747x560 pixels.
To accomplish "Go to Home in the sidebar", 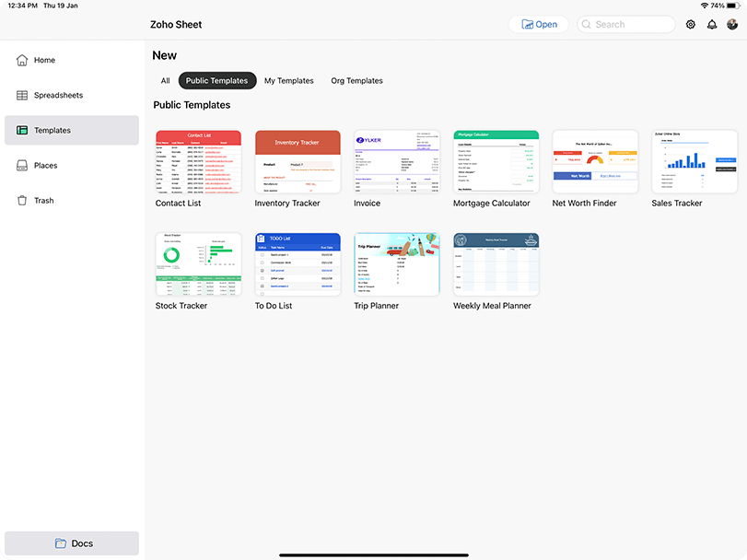I will pyautogui.click(x=44, y=60).
